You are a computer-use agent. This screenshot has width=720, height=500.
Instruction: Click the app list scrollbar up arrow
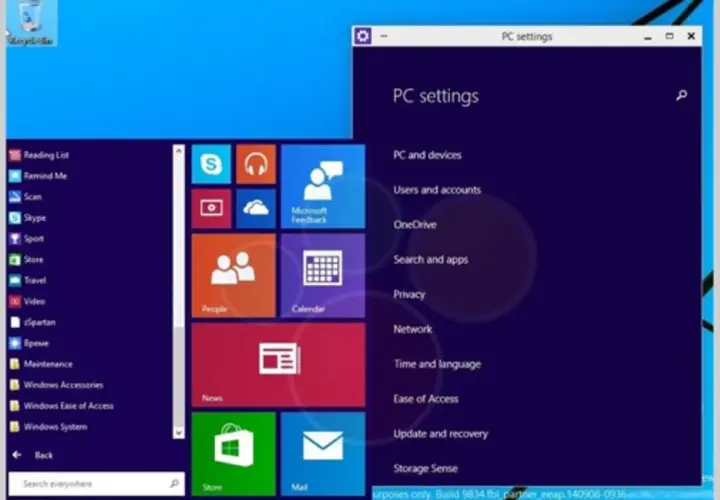(179, 150)
